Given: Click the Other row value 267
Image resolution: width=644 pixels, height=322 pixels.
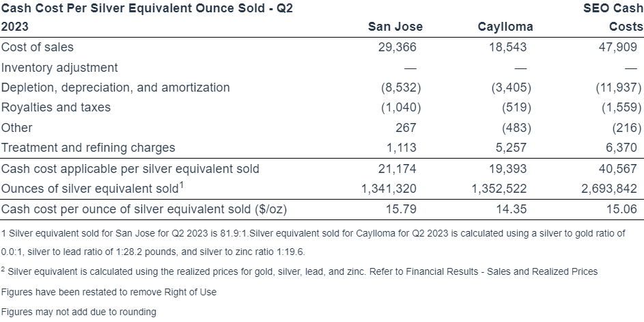Looking at the screenshot, I should (x=406, y=127).
